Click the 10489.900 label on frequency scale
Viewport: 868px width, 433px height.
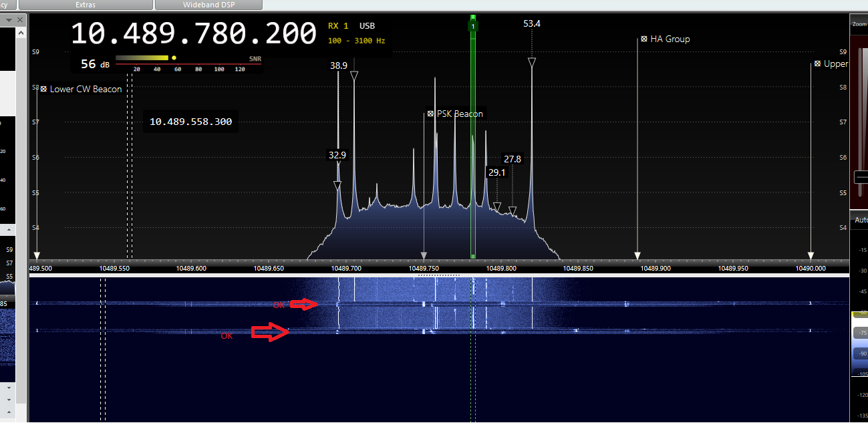[656, 268]
